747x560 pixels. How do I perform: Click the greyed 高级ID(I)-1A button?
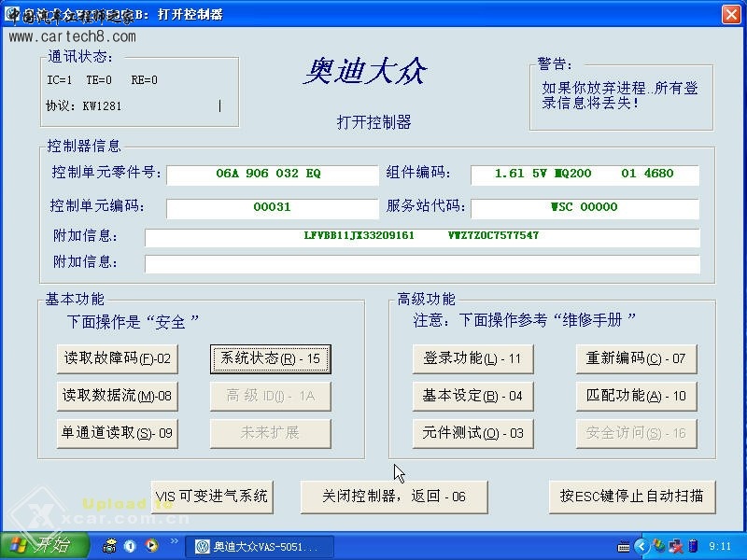(x=270, y=396)
